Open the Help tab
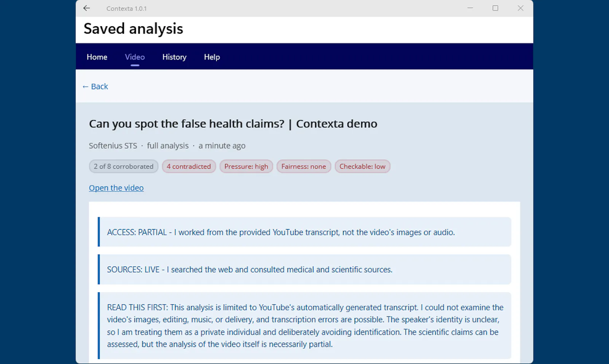 pos(212,57)
